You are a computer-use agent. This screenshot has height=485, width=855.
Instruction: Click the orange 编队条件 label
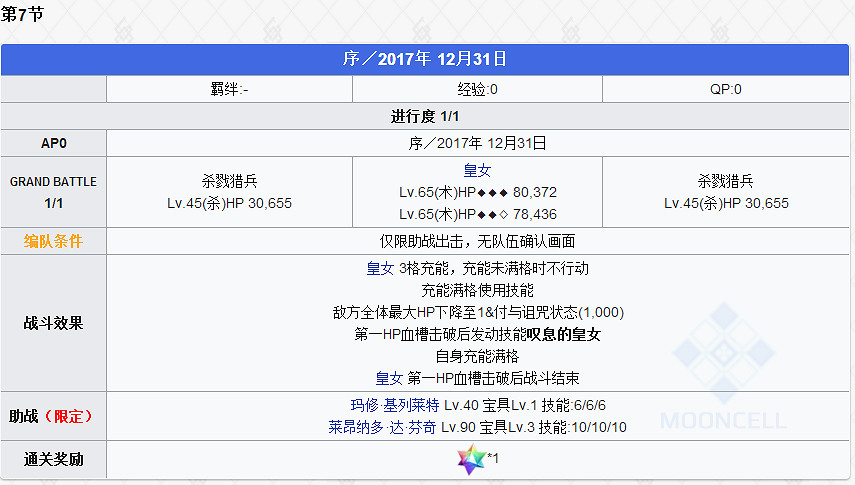click(53, 241)
